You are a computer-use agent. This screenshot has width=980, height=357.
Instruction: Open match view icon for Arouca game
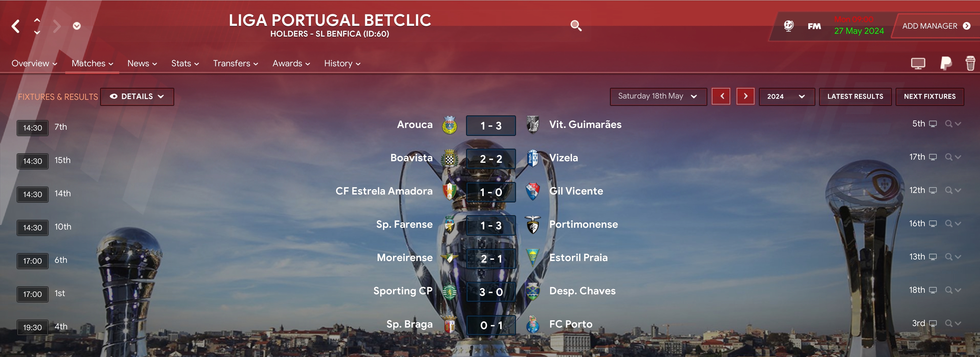[933, 124]
